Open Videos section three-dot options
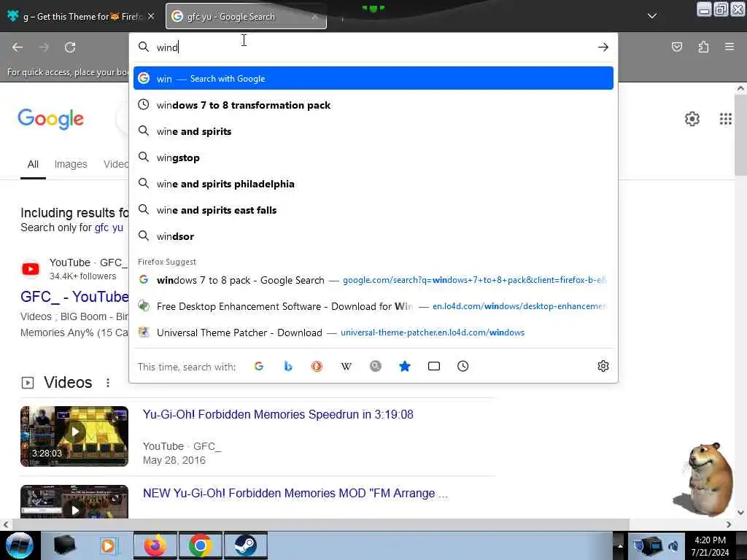 [x=108, y=382]
